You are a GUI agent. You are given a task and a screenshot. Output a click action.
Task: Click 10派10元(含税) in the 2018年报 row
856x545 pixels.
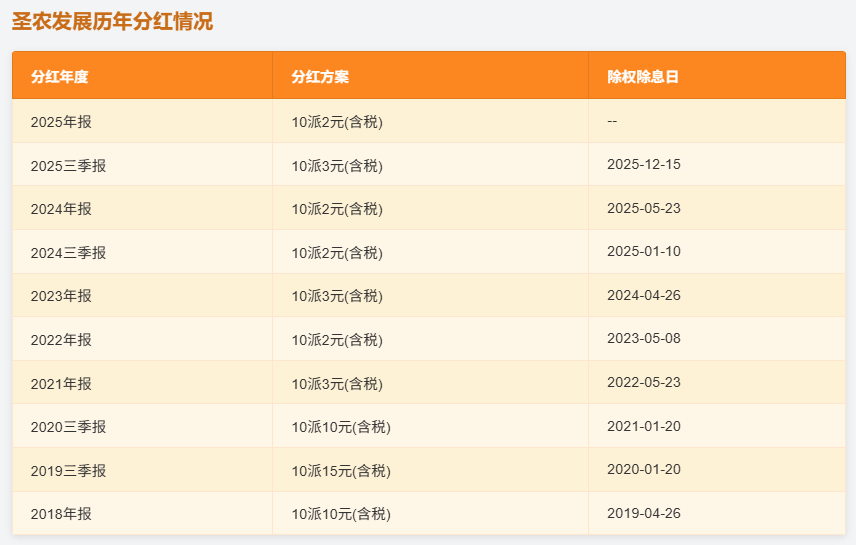[x=341, y=514]
